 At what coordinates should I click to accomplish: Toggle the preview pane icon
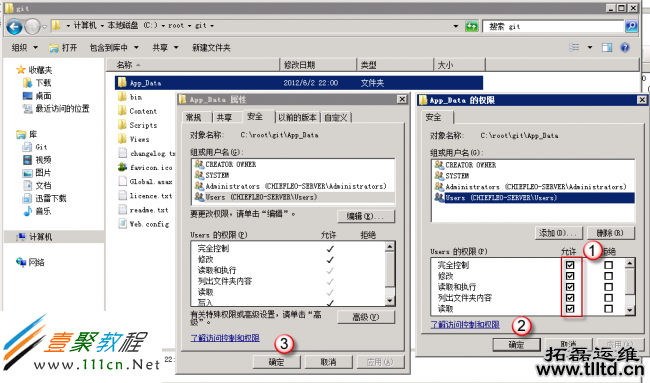pyautogui.click(x=607, y=47)
